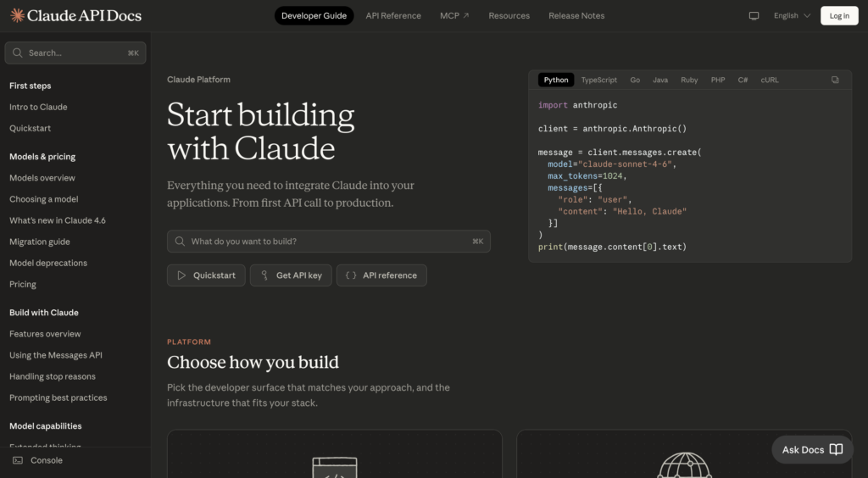Select the PHP code tab

click(718, 80)
